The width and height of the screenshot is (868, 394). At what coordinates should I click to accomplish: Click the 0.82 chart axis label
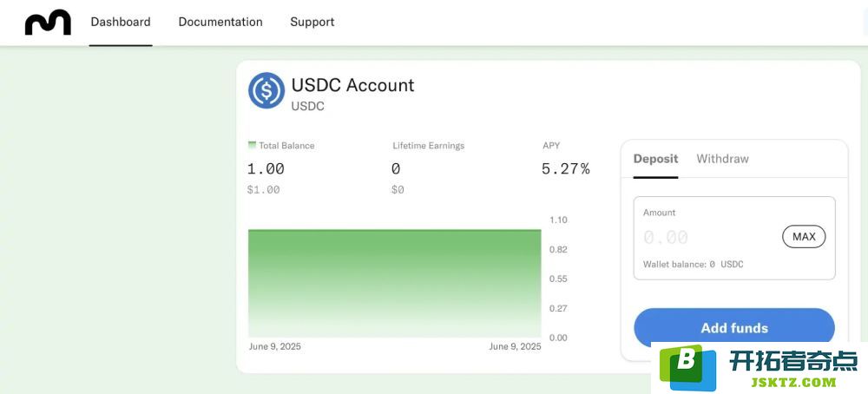point(558,250)
